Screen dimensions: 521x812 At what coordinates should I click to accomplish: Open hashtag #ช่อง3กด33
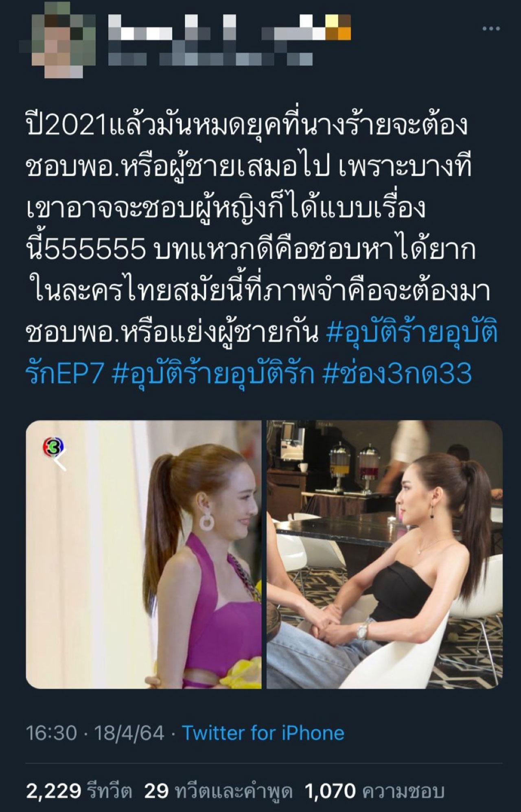pos(397,373)
